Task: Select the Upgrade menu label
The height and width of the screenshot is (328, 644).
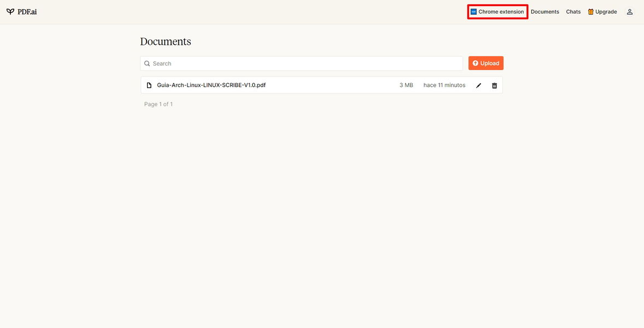Action: 606,12
